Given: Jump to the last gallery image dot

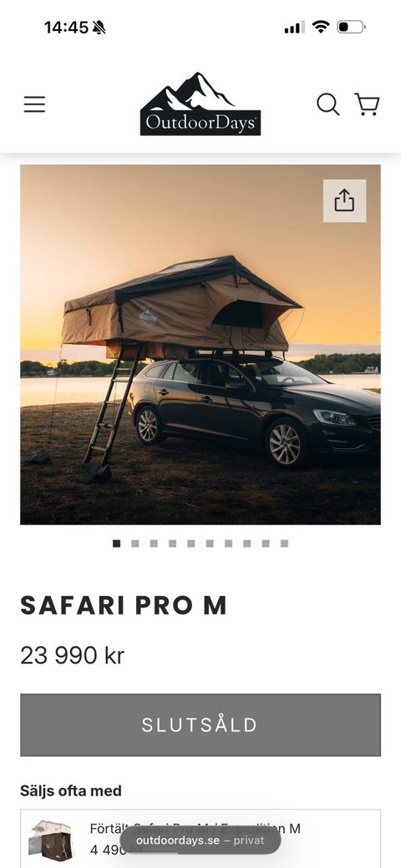Looking at the screenshot, I should 284,543.
